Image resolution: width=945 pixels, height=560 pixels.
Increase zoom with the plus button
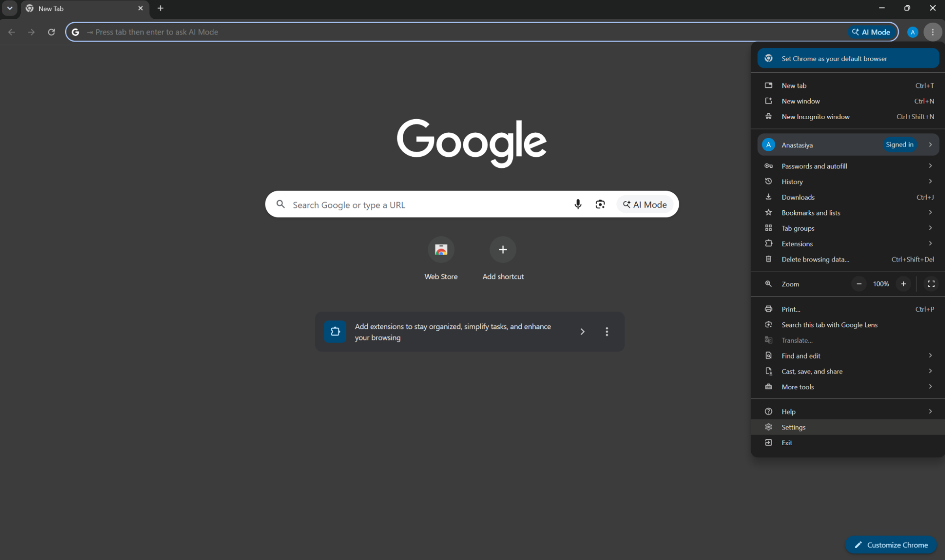(903, 284)
